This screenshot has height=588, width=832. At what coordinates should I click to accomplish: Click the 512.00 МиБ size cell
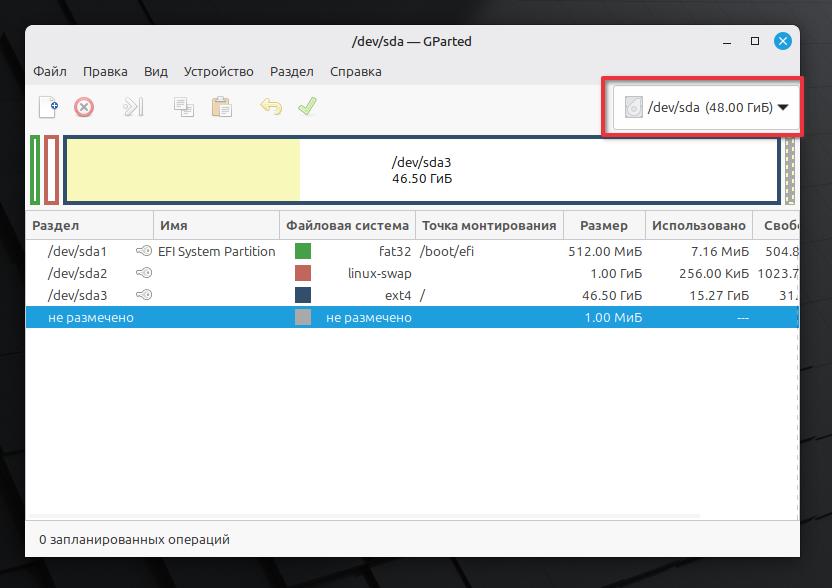(x=605, y=252)
